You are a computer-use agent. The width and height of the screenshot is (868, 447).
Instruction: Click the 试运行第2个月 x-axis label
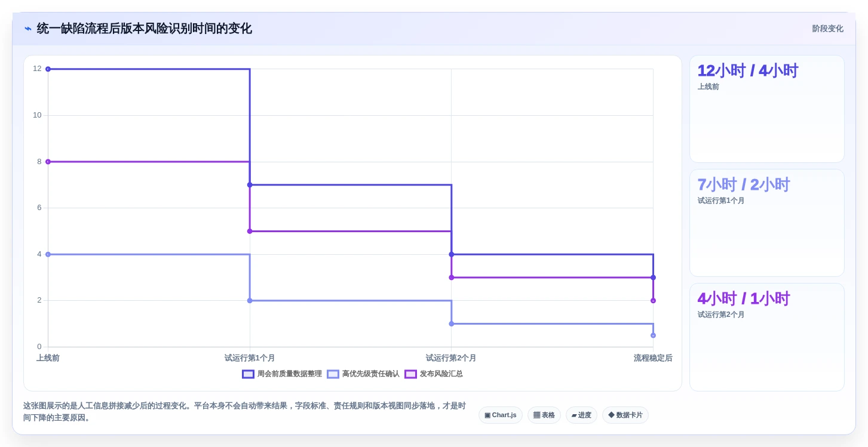coord(451,358)
